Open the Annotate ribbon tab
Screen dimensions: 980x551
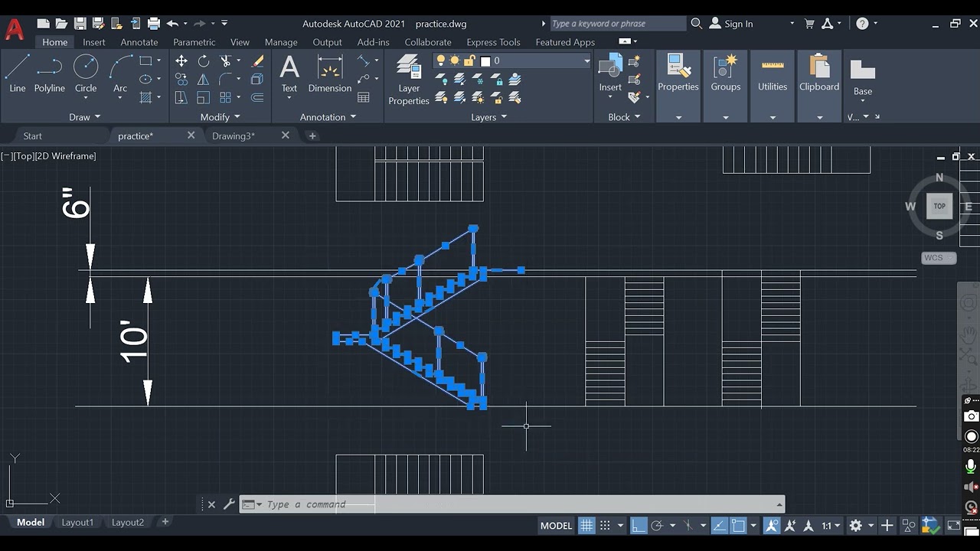[x=139, y=42]
